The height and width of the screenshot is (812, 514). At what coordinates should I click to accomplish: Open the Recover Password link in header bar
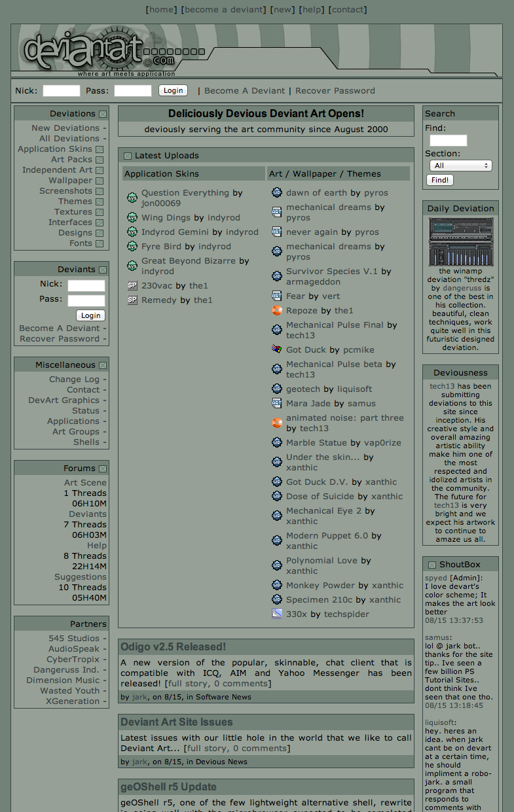(335, 91)
